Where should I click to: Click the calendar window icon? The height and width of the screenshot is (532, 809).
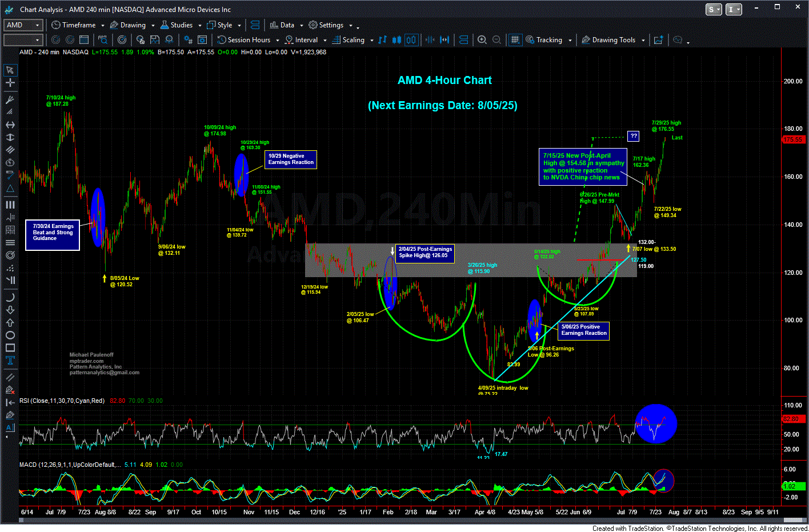[84, 40]
